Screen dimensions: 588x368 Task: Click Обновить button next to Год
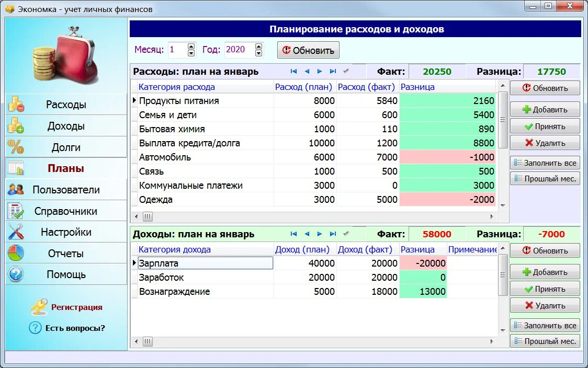click(308, 50)
